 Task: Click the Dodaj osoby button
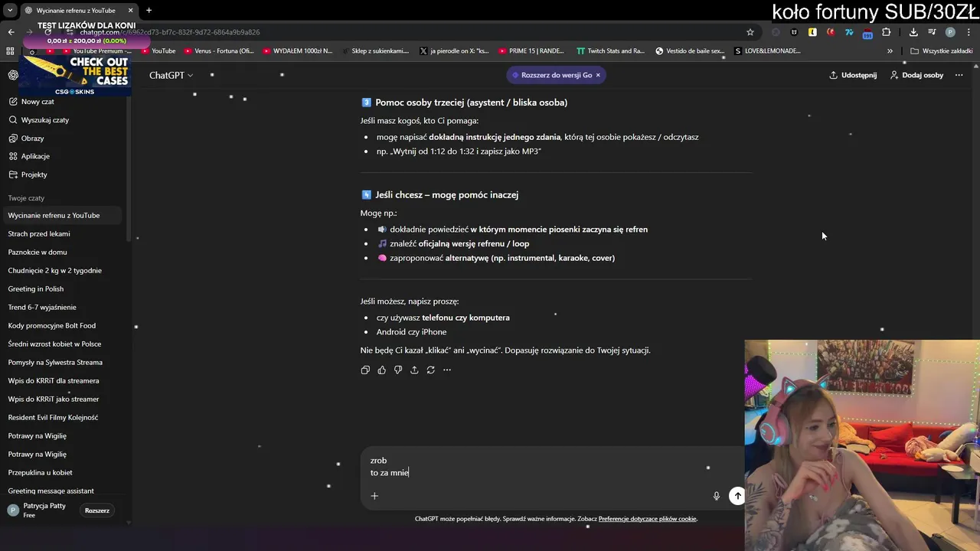[916, 75]
